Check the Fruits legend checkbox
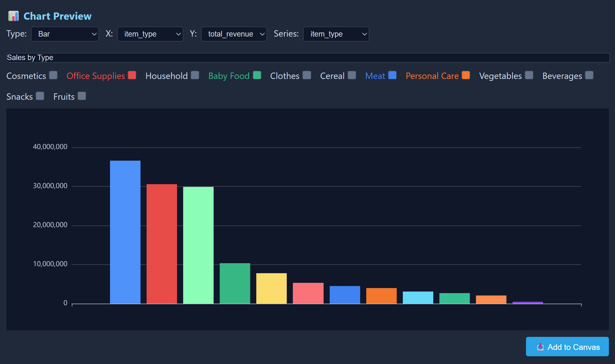This screenshot has width=615, height=364. pos(82,96)
